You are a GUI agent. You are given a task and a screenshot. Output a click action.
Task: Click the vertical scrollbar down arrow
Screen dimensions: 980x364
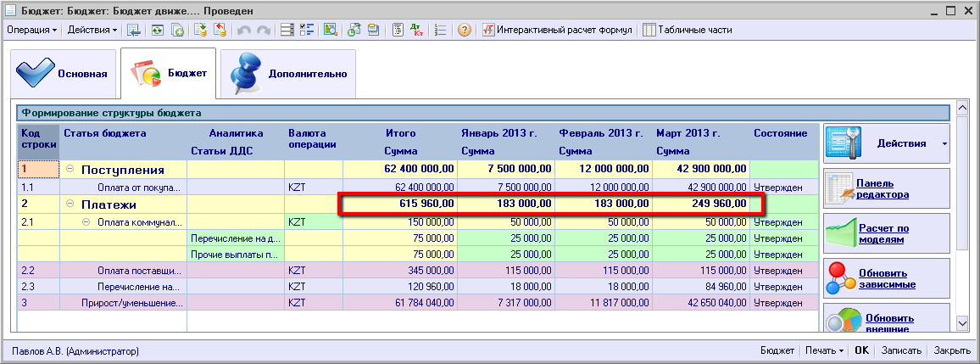point(962,322)
